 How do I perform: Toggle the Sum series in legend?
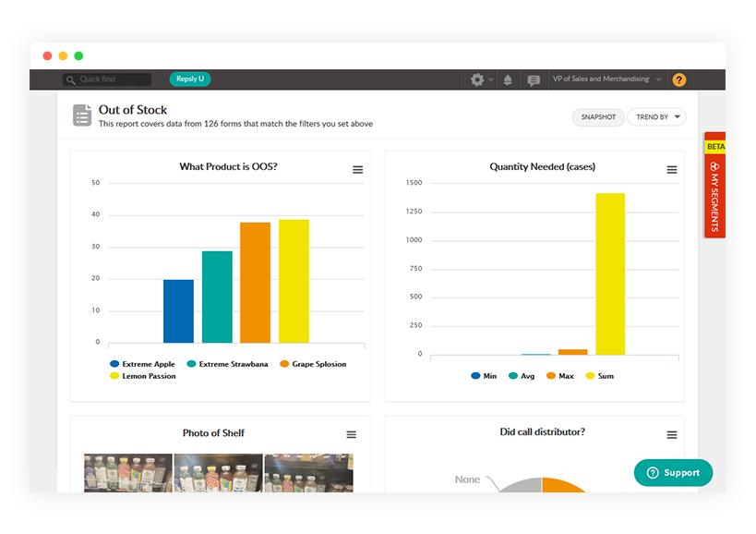coord(599,376)
